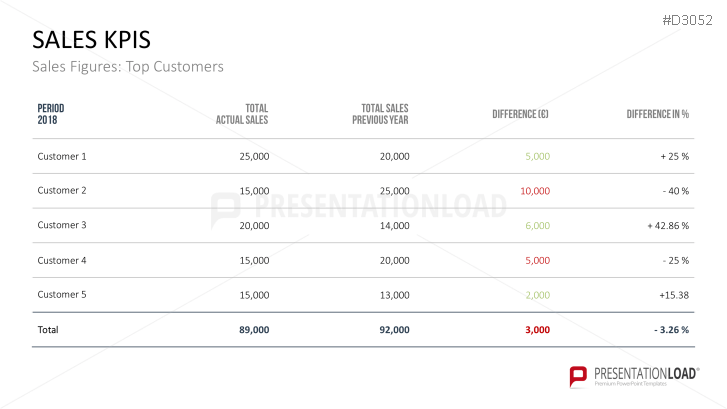Click the Difference (€) column header
This screenshot has height=409, width=727.
[520, 114]
